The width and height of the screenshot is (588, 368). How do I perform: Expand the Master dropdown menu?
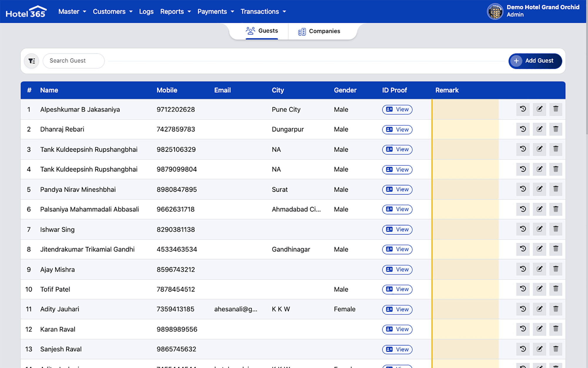(x=72, y=11)
